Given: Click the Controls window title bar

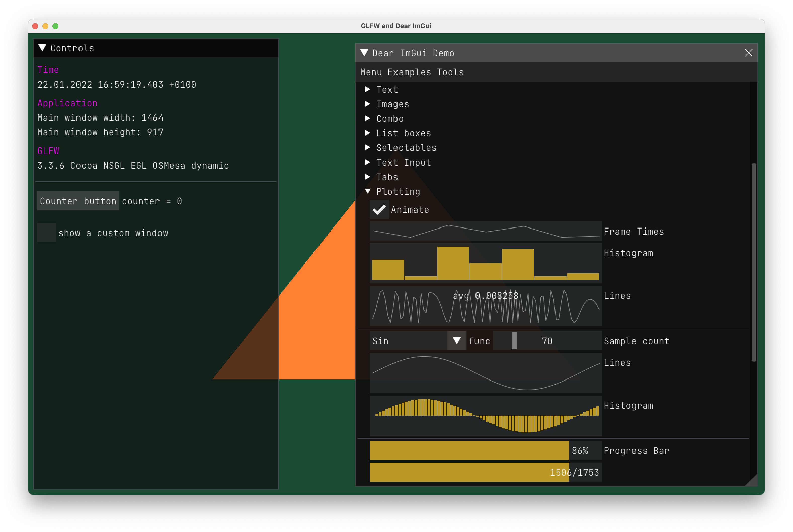Looking at the screenshot, I should 156,48.
